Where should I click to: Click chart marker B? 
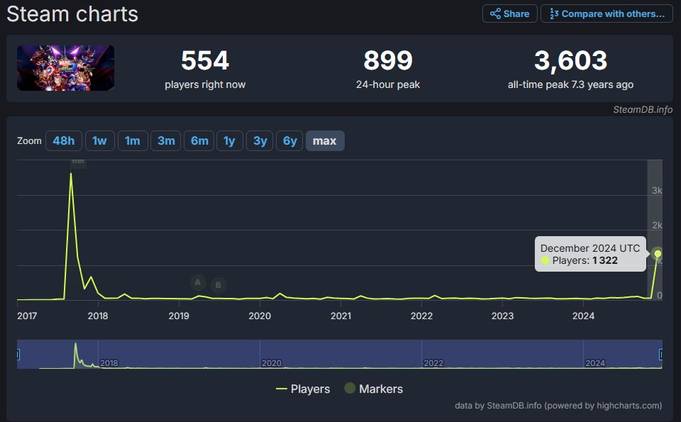pyautogui.click(x=218, y=285)
